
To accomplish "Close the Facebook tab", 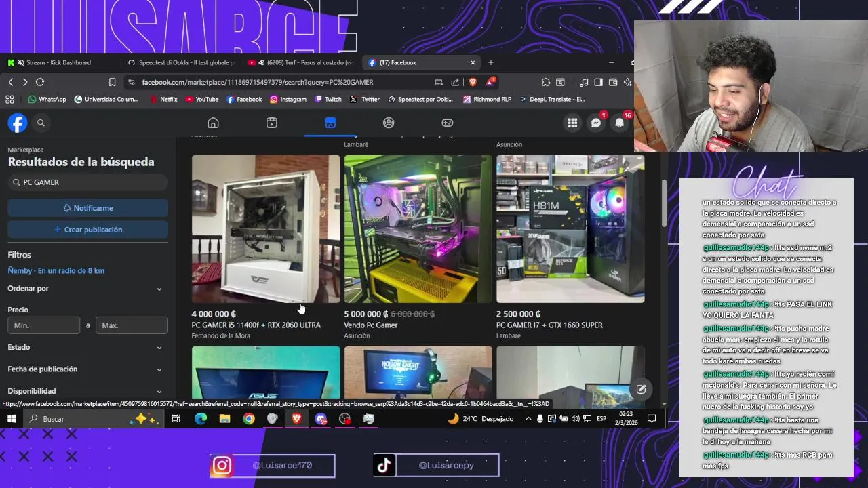I will 473,62.
